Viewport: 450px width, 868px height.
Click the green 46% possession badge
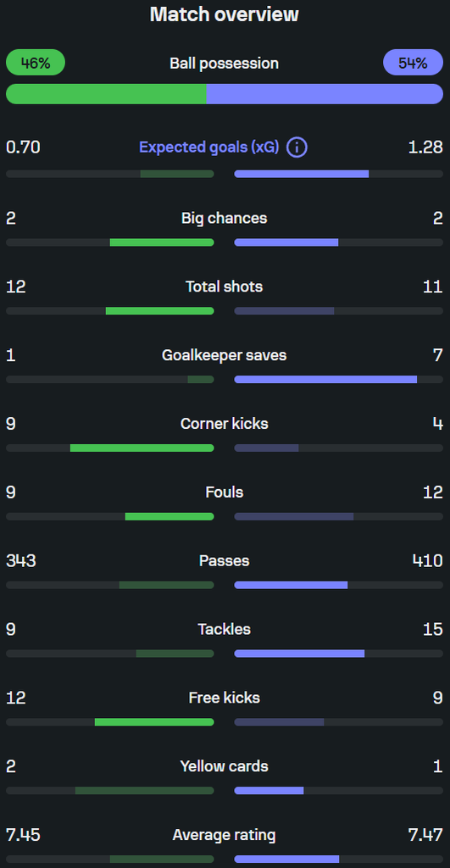click(36, 63)
